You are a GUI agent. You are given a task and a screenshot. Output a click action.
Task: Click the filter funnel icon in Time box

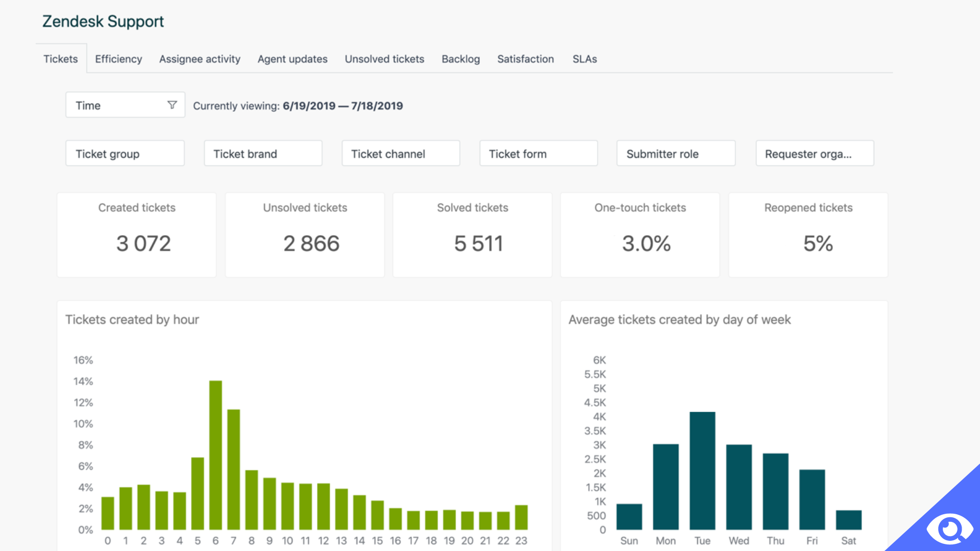pos(172,105)
